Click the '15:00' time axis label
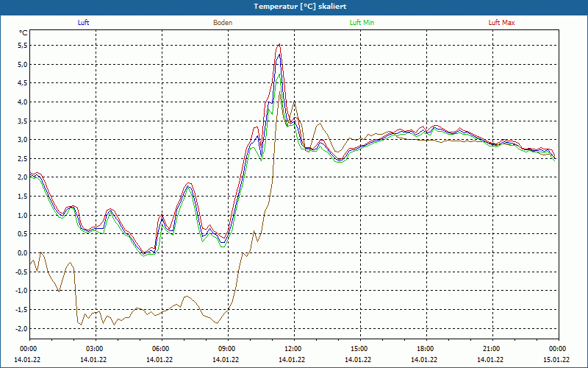 (360, 349)
